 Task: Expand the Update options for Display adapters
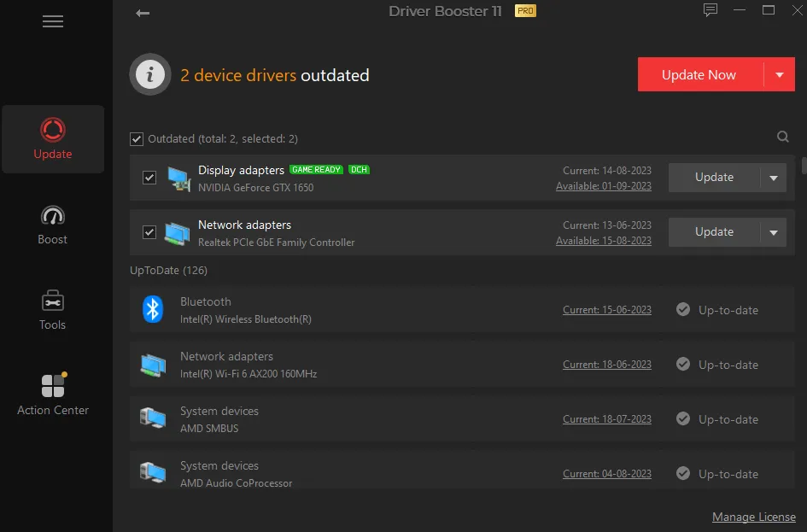775,177
